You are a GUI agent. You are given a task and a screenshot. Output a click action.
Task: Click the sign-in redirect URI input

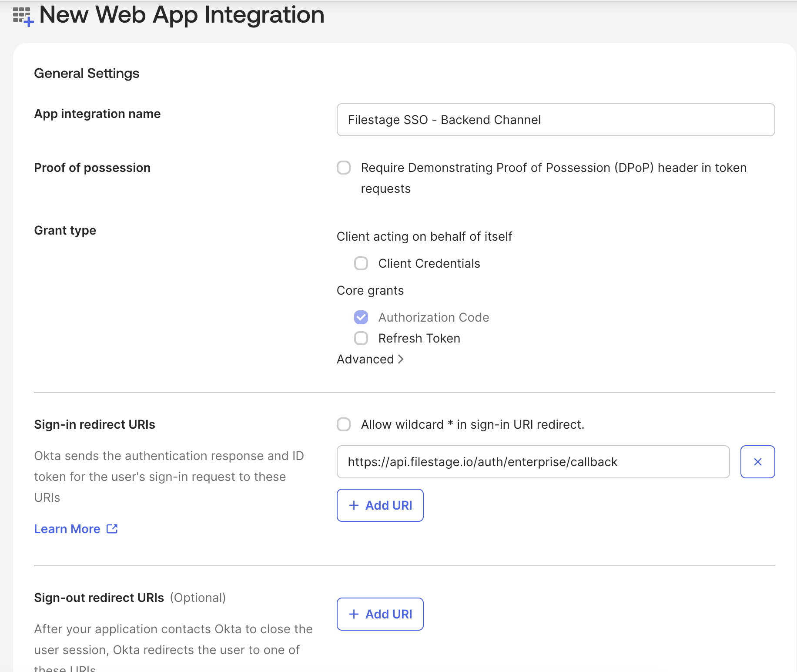click(533, 462)
